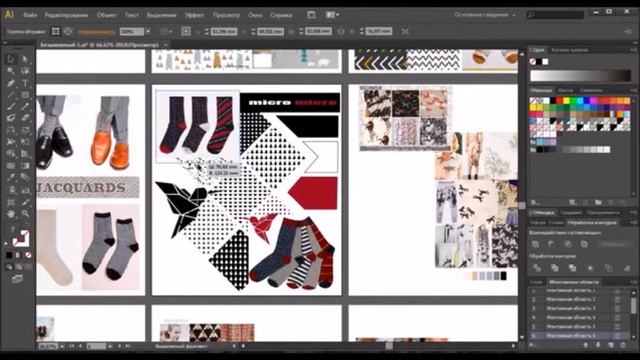Switch to the Градиент tab
Image resolution: width=640 pixels, height=360 pixels.
(x=571, y=213)
